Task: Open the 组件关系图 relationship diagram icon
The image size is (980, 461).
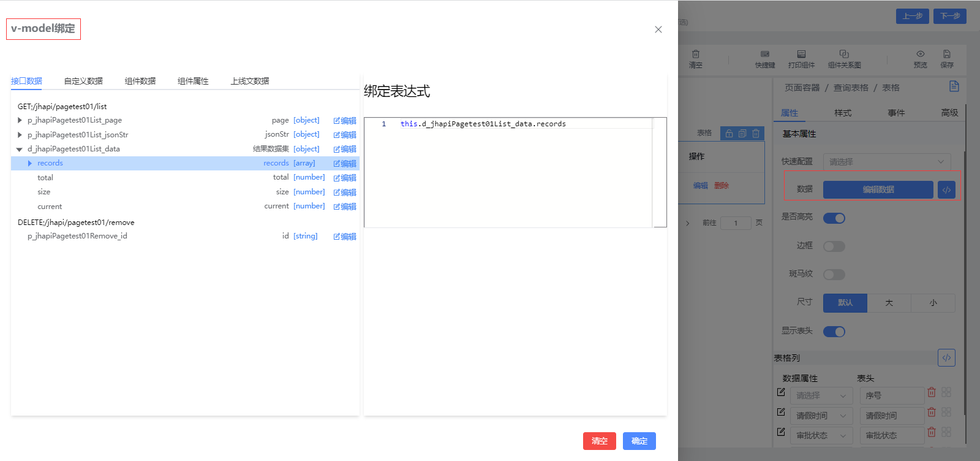Action: (844, 54)
